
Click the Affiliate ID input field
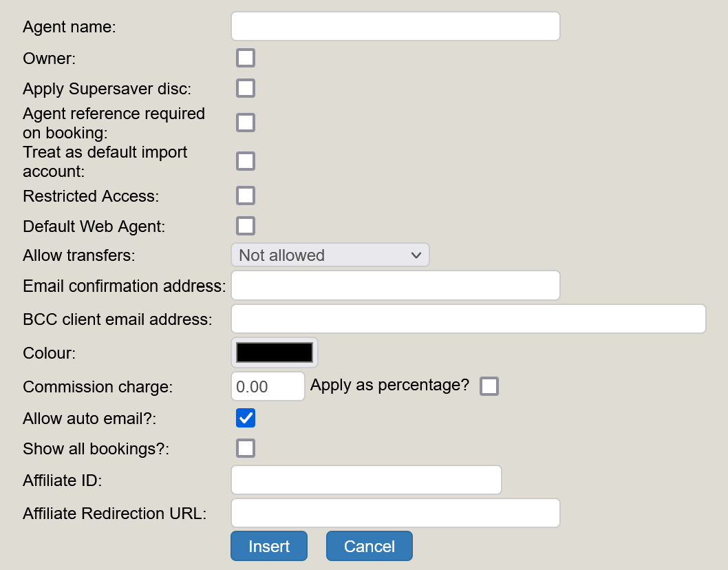[365, 480]
